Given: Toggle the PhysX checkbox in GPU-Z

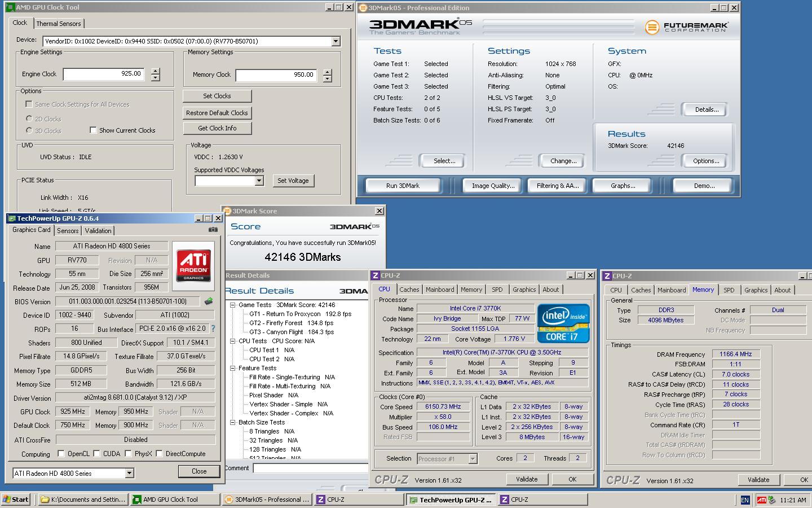Looking at the screenshot, I should point(129,453).
